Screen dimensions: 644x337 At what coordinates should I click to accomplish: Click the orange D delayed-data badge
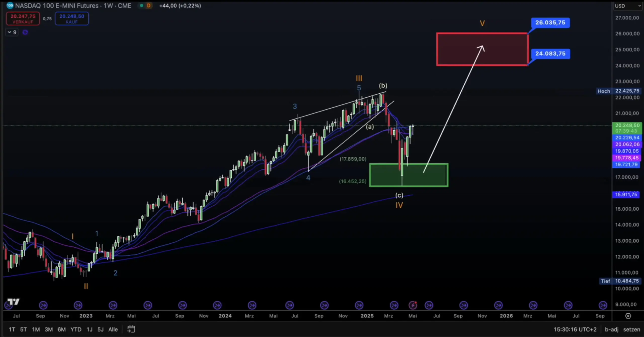tap(149, 6)
